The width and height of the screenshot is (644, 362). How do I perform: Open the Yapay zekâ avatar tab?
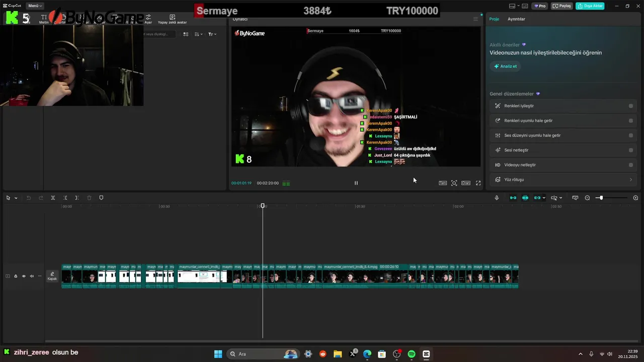(172, 19)
